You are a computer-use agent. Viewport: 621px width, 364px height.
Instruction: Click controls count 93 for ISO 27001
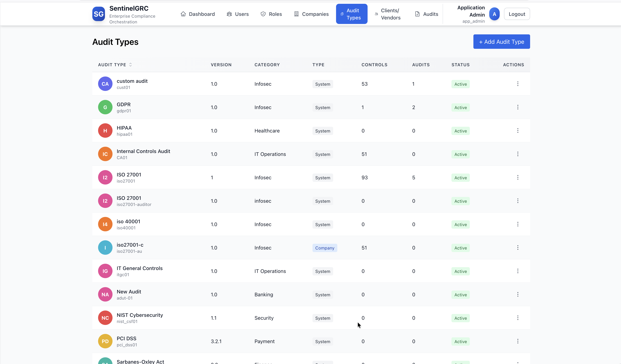pos(364,178)
